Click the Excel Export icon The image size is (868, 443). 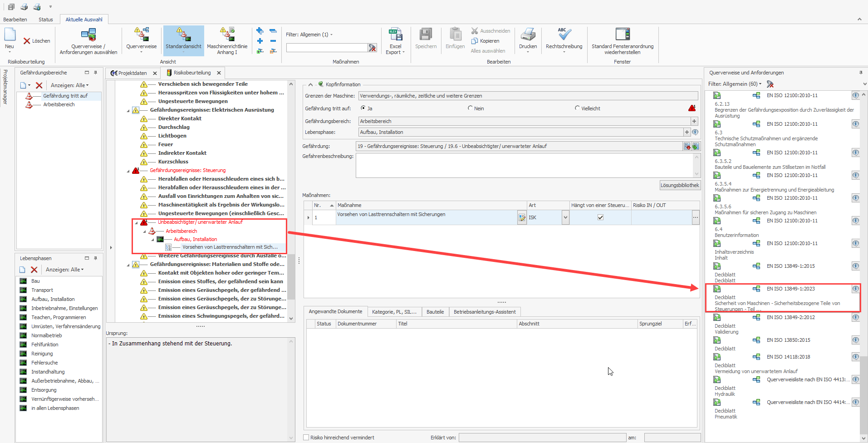tap(395, 34)
